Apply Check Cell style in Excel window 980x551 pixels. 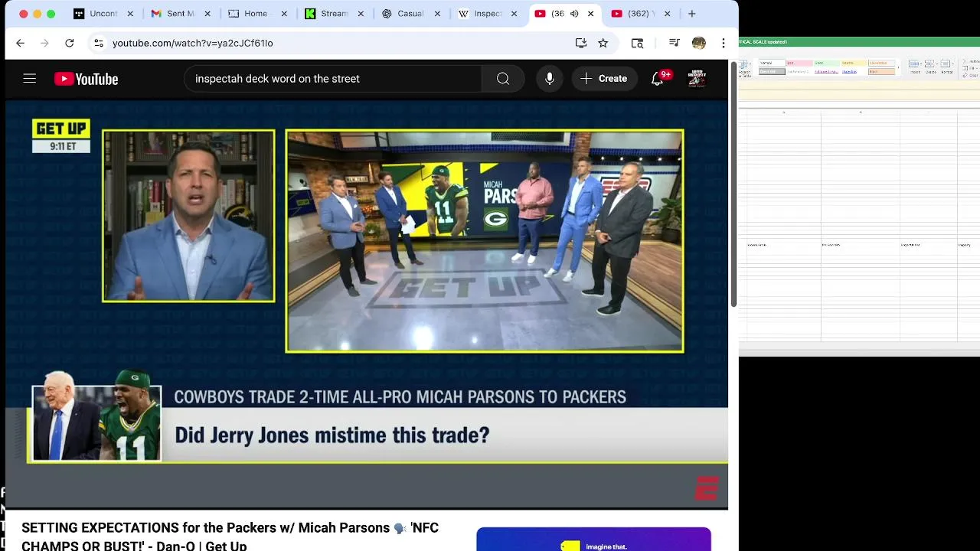[773, 71]
